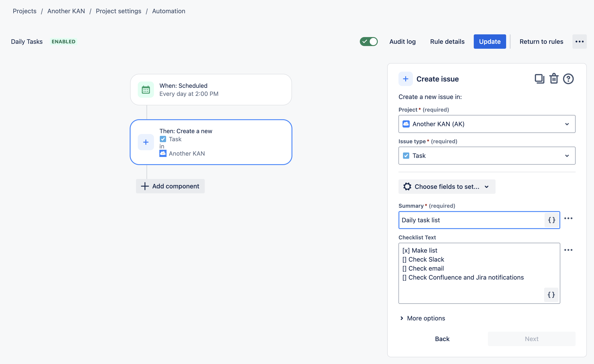Open the Issue type dropdown showing Task
Screen dimensions: 594x364
coord(487,156)
